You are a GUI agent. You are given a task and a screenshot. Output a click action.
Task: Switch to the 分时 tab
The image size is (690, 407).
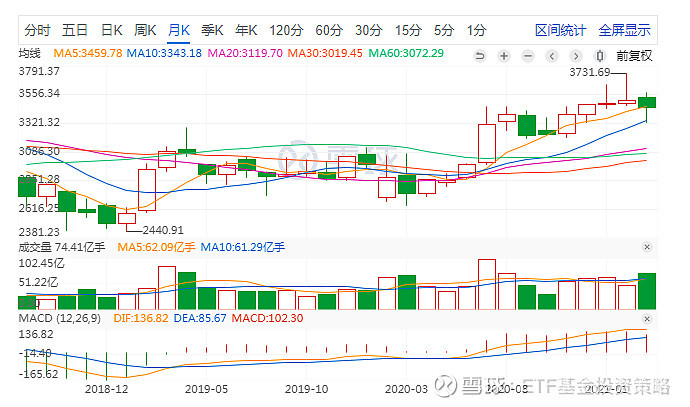(37, 29)
